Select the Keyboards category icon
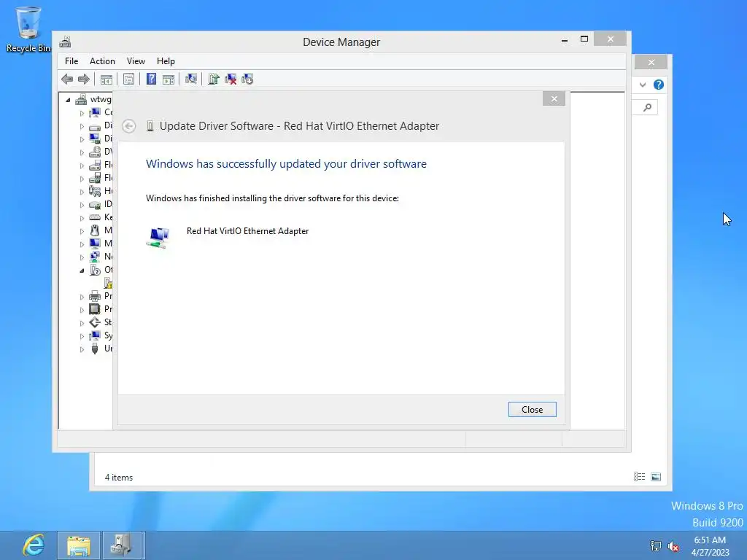The width and height of the screenshot is (747, 560). tap(95, 217)
